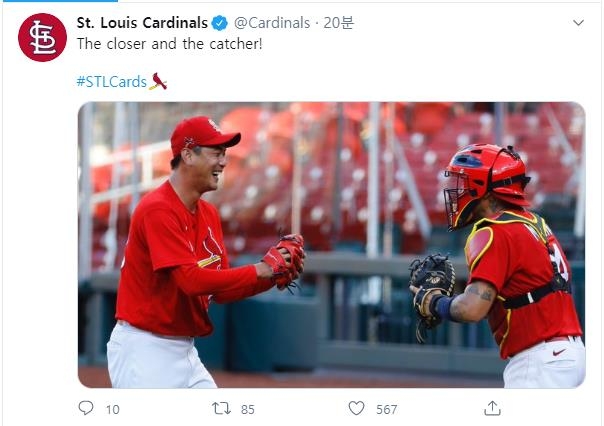604x426 pixels.
Task: Click the retweet count of 85
Action: coord(247,409)
